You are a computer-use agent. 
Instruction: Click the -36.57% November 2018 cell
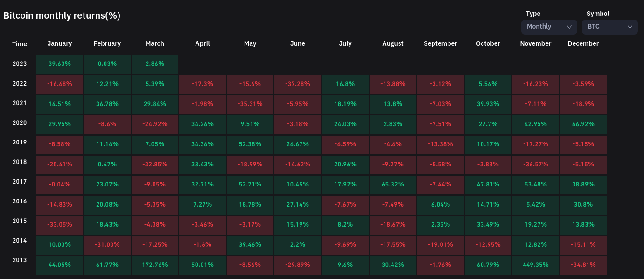[x=536, y=165]
